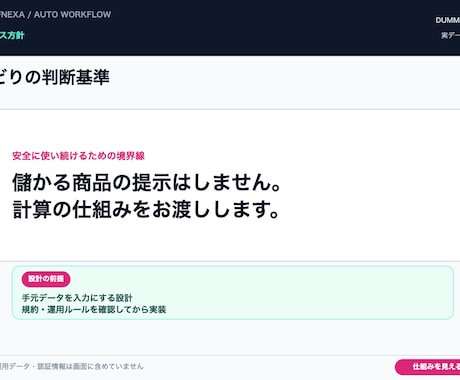Click the 実データ label under DUMMY
This screenshot has width=460, height=380.
450,35
